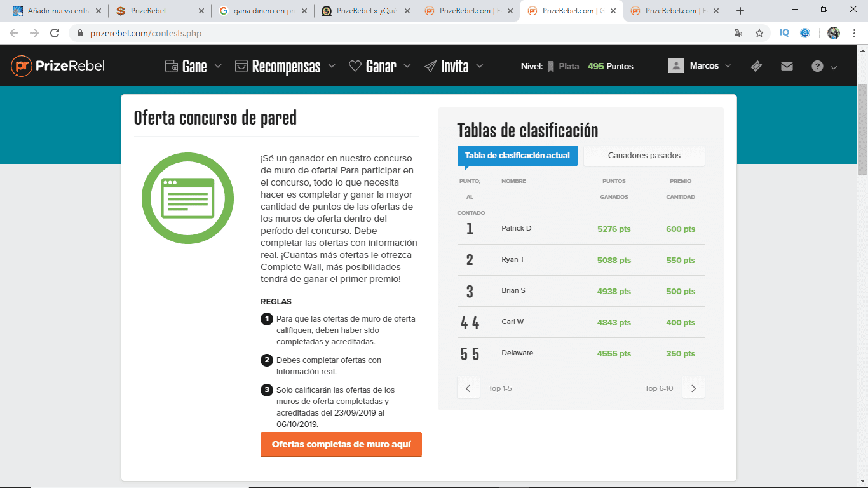Click the IQ extension icon
The image size is (868, 488).
[x=785, y=33]
